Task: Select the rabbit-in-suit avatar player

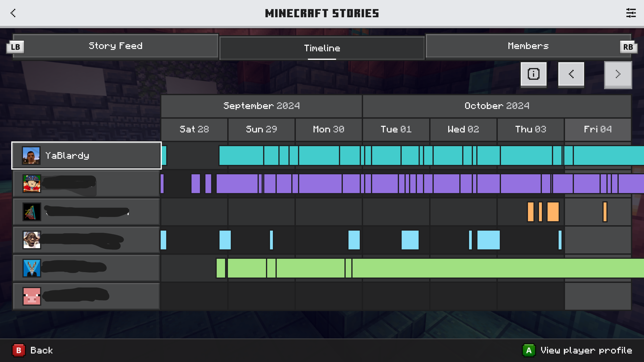Action: pyautogui.click(x=32, y=268)
